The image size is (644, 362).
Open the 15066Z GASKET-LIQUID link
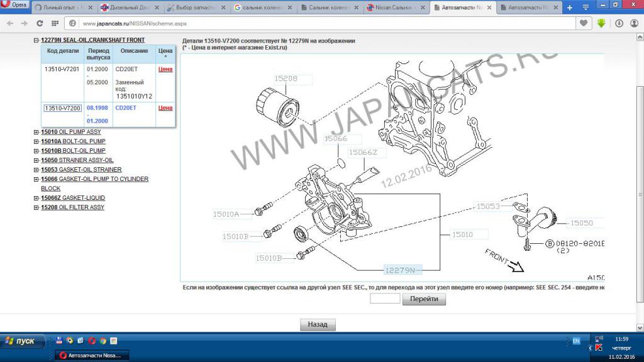coord(73,198)
